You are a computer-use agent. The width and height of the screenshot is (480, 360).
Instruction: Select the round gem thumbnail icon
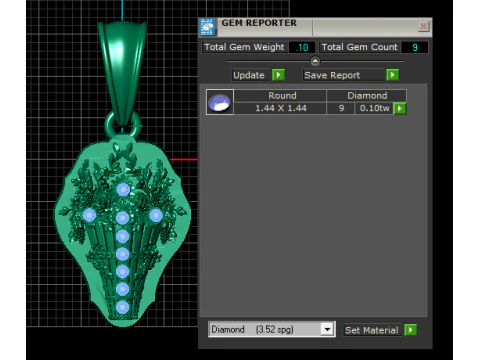[x=220, y=102]
